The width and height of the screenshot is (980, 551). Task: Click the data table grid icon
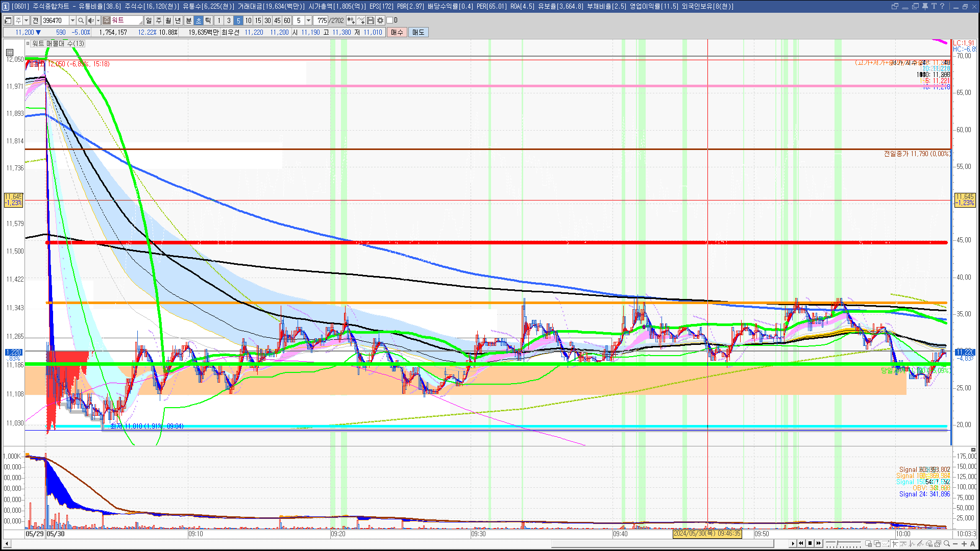10,52
